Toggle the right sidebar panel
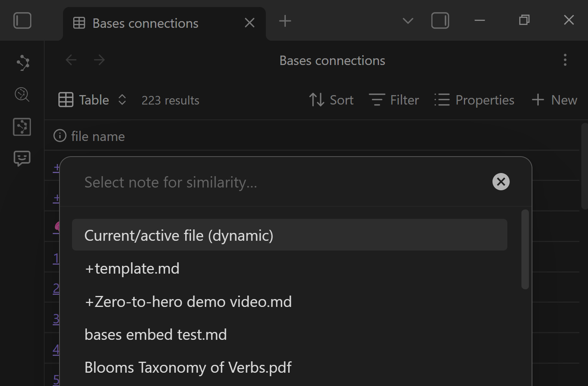 coord(440,21)
